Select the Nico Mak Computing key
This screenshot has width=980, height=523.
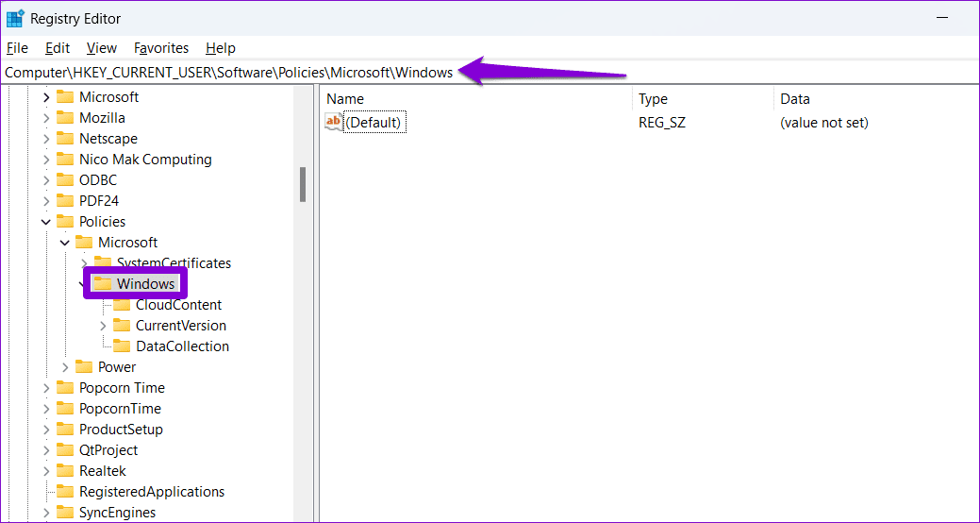click(145, 160)
